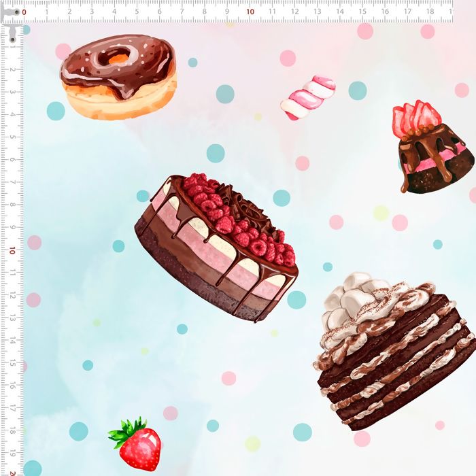Click the 15 mark on the left ruler
This screenshot has width=476, height=476.
pos(12,363)
